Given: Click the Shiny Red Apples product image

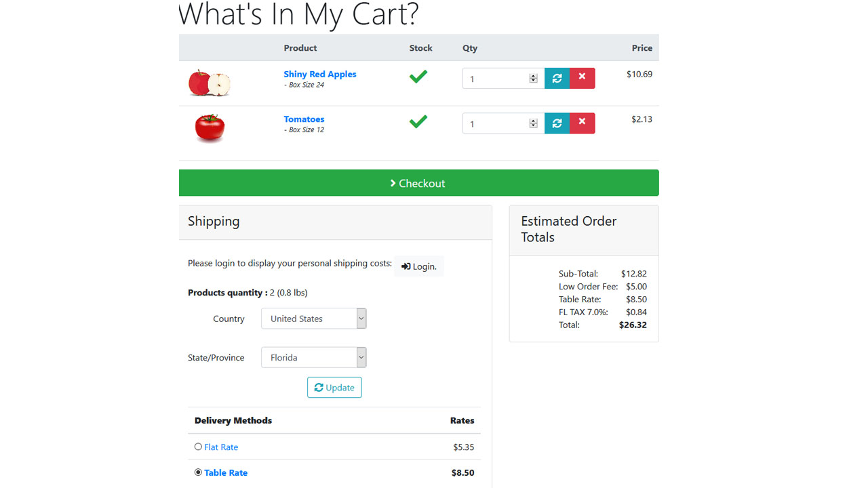Looking at the screenshot, I should coord(210,83).
